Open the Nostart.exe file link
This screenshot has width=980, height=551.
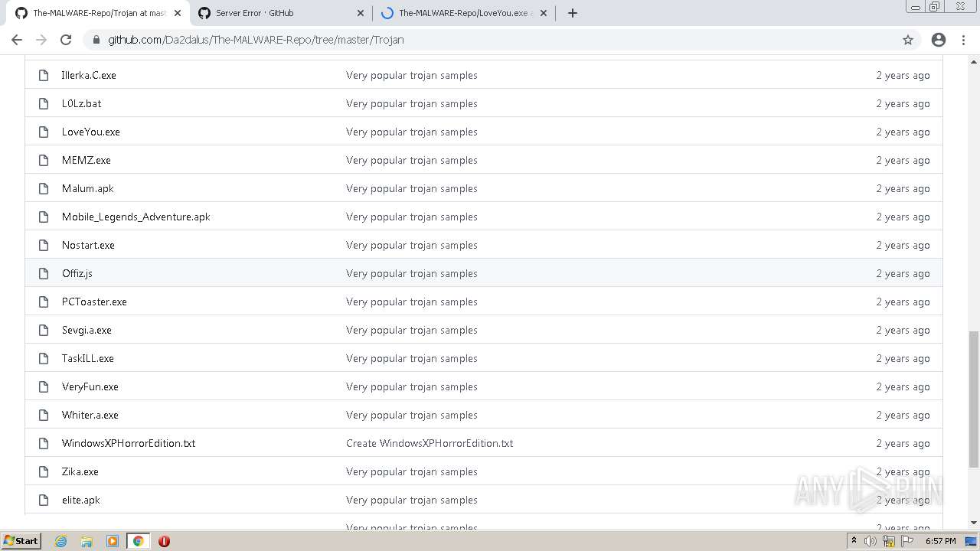[x=88, y=245]
